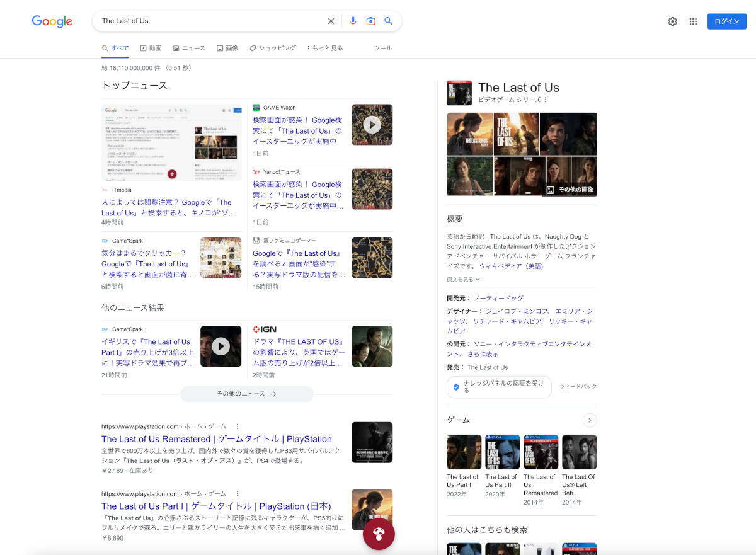The width and height of the screenshot is (756, 555).
Task: Open the ノーティードッグ developer link
Action: pyautogui.click(x=498, y=298)
